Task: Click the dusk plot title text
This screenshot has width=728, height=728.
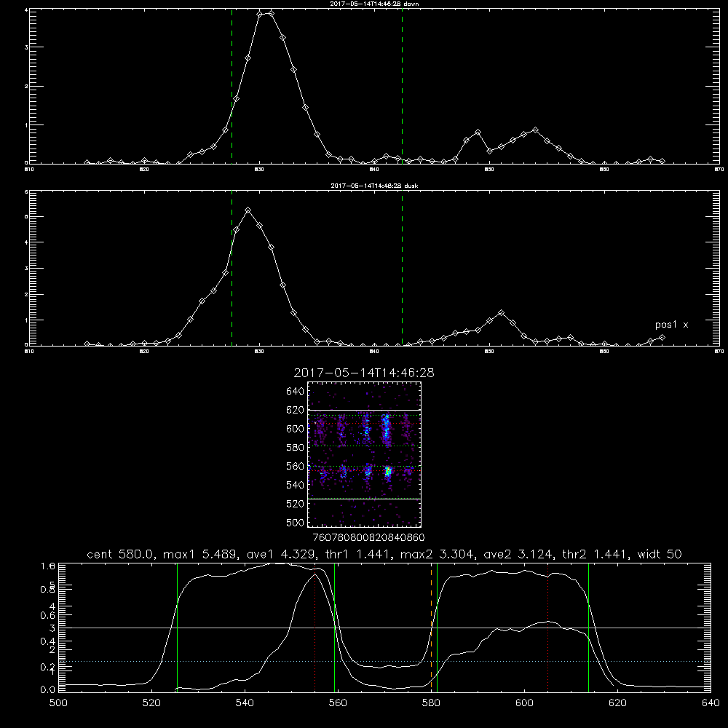Action: [374, 186]
